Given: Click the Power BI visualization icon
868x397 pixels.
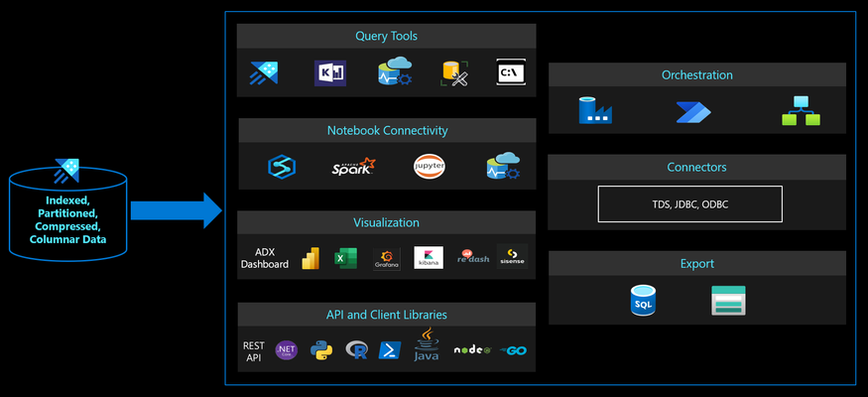Looking at the screenshot, I should 310,258.
